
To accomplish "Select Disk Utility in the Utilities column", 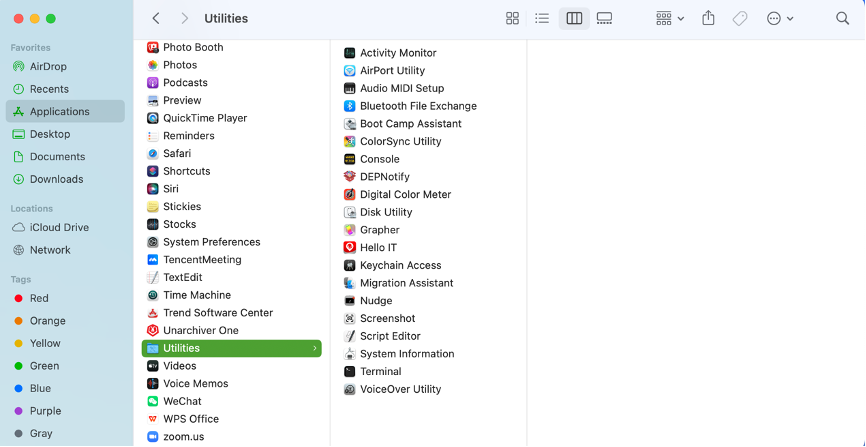I will click(x=385, y=212).
